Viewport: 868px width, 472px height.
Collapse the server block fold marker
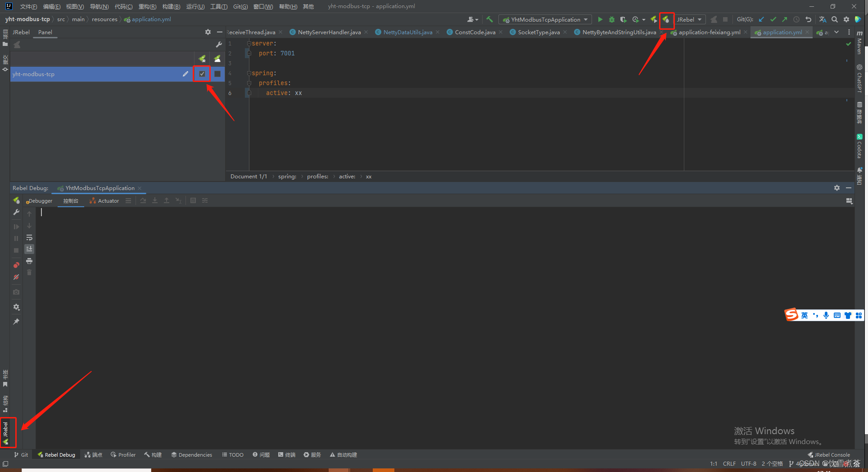[249, 44]
